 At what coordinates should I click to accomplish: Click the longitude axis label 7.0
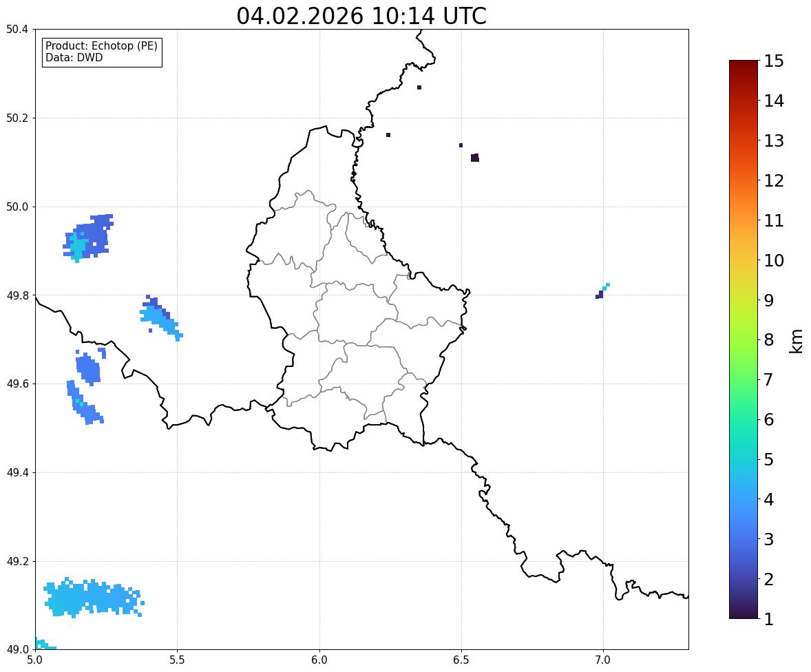(602, 660)
